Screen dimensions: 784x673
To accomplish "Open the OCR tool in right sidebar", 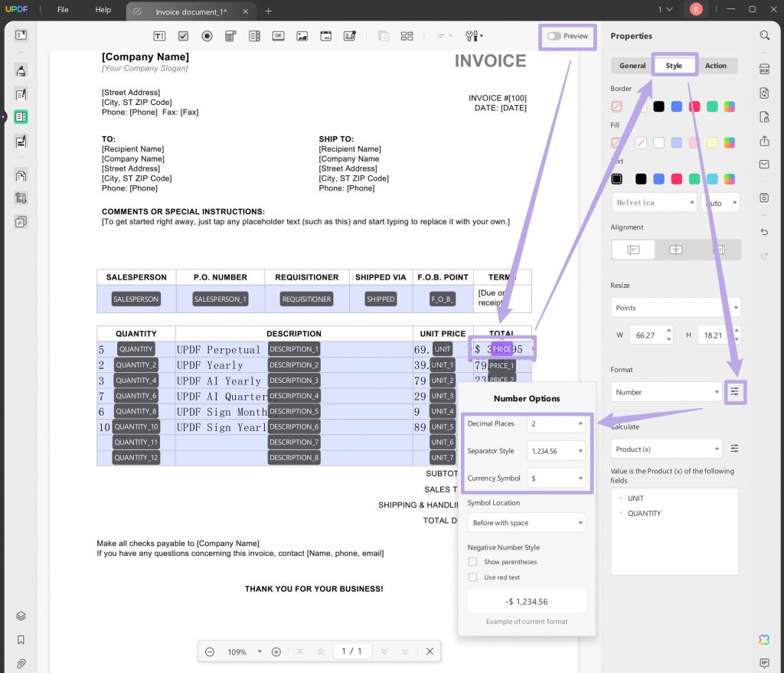I will (x=764, y=67).
